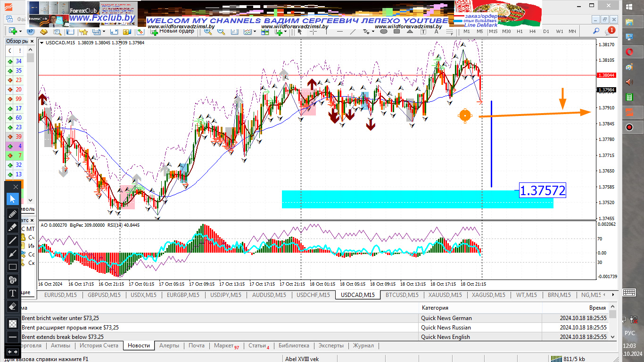Select the triangle shape tool
The width and height of the screenshot is (644, 362).
[410, 32]
